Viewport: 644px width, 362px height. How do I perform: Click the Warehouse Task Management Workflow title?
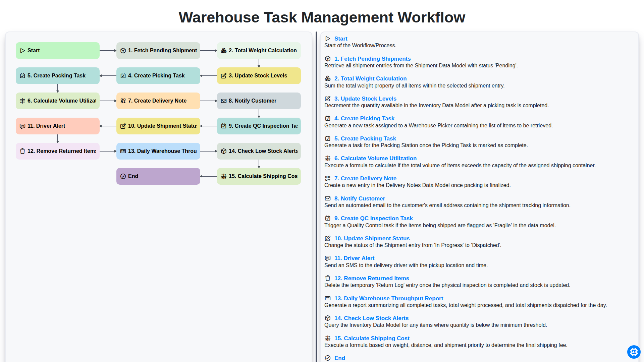322,17
